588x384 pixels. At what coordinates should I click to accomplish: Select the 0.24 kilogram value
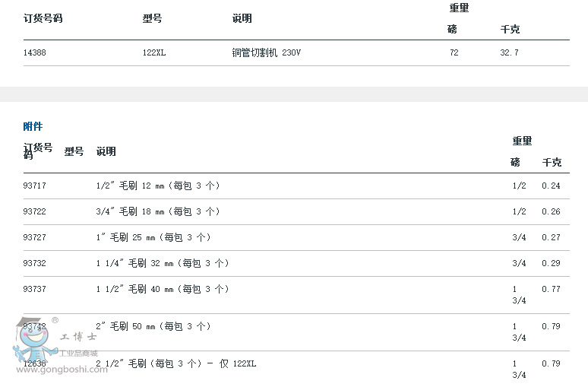551,186
